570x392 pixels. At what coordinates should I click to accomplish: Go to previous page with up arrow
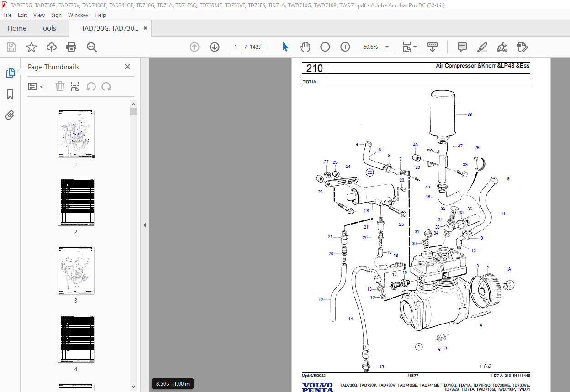[x=195, y=47]
